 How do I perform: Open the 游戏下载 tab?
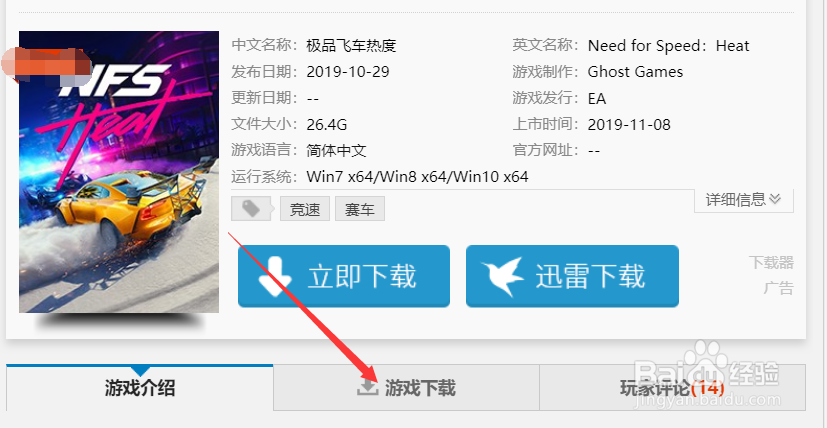click(406, 388)
